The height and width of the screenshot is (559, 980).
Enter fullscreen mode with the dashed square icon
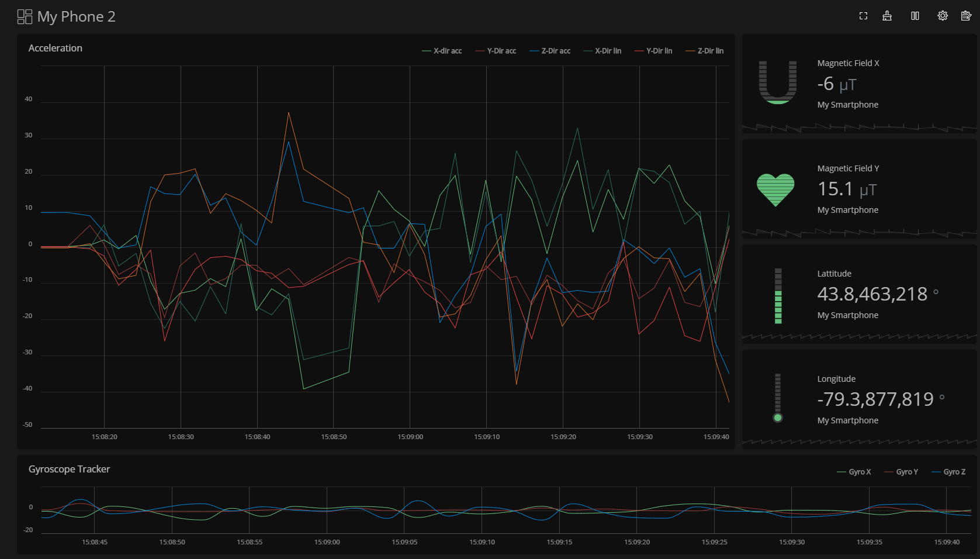coord(863,16)
